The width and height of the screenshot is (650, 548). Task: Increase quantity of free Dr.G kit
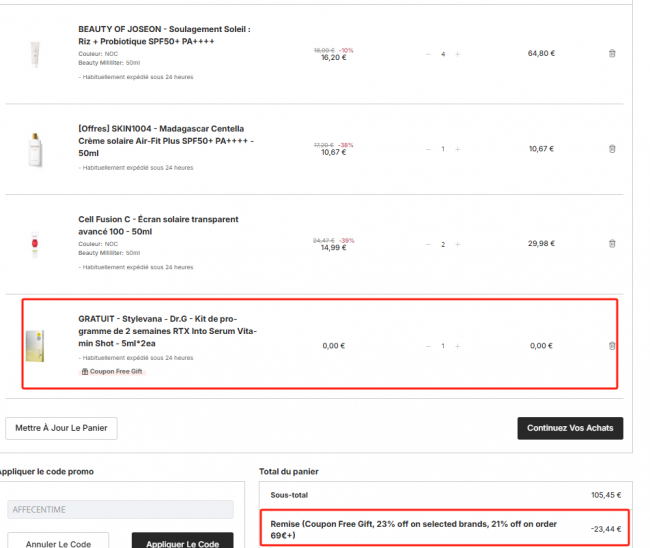[x=458, y=346]
